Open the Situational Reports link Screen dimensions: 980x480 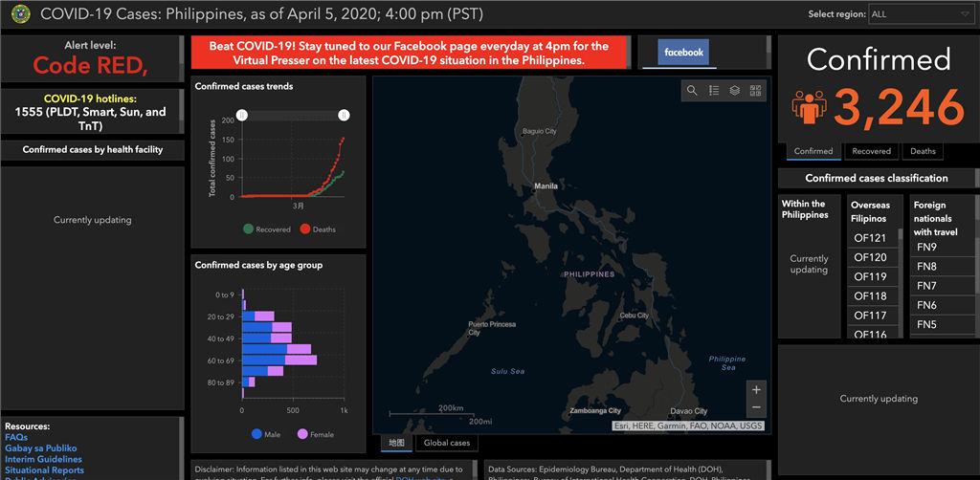(44, 470)
